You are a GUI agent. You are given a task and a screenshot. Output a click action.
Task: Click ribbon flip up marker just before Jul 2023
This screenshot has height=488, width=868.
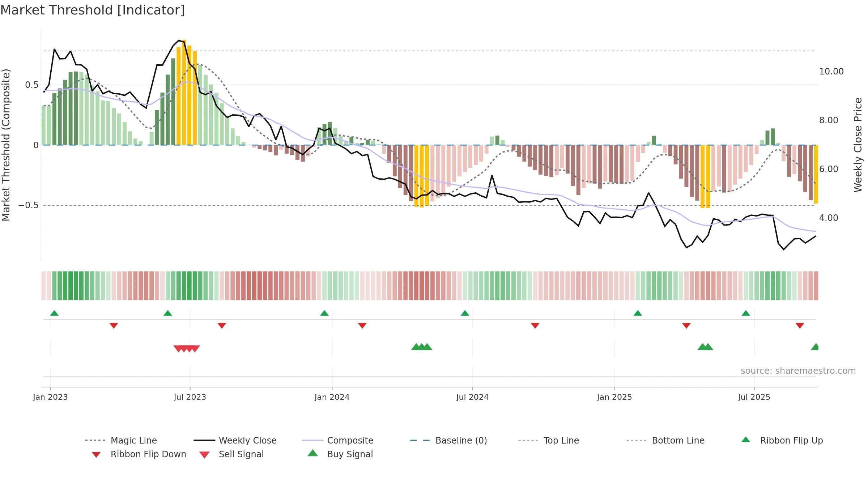click(168, 313)
